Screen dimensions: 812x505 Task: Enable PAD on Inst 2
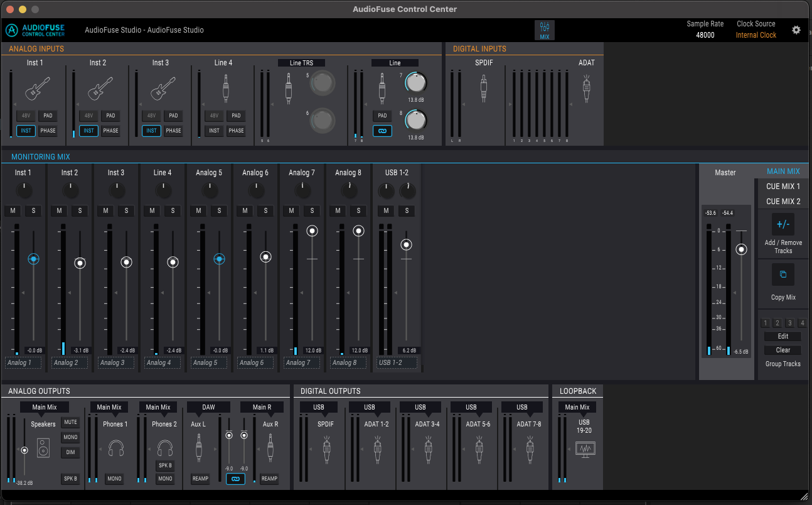coord(110,116)
